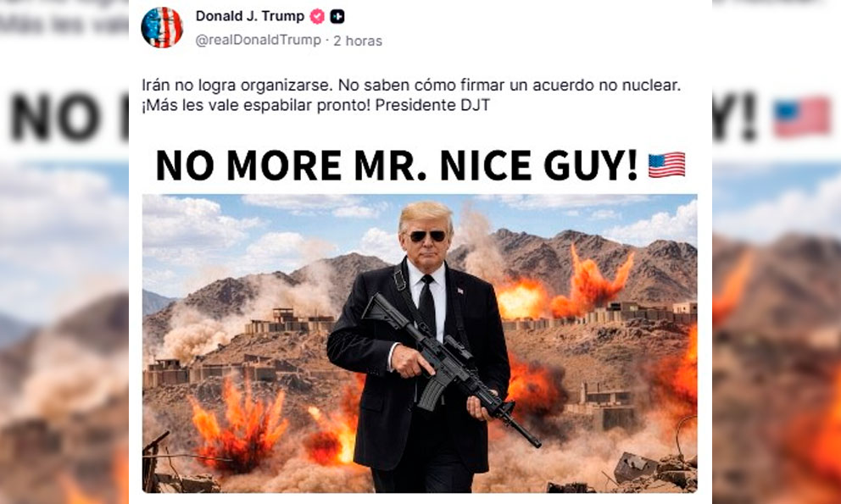Open Donald J. Trump display name

pyautogui.click(x=250, y=16)
